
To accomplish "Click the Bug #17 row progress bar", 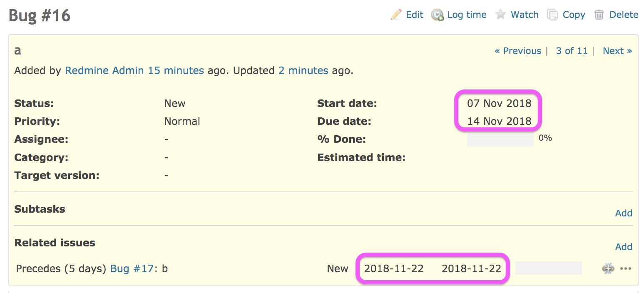I will click(x=548, y=268).
